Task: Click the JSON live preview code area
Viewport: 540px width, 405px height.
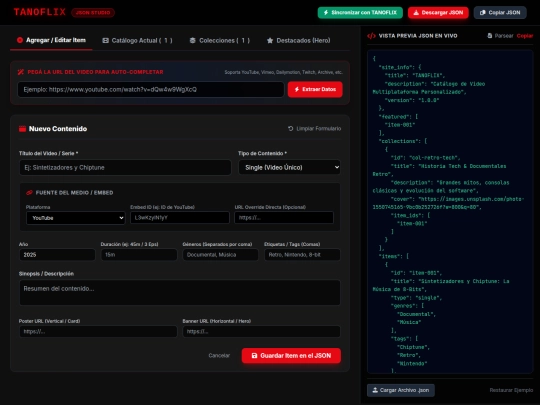Action: (x=450, y=212)
